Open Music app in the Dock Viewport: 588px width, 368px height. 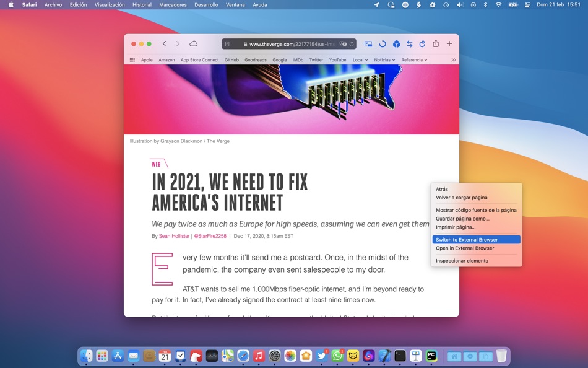[x=259, y=356]
